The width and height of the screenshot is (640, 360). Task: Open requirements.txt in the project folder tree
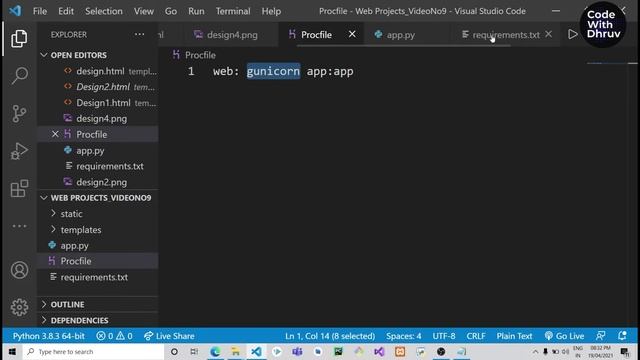94,277
